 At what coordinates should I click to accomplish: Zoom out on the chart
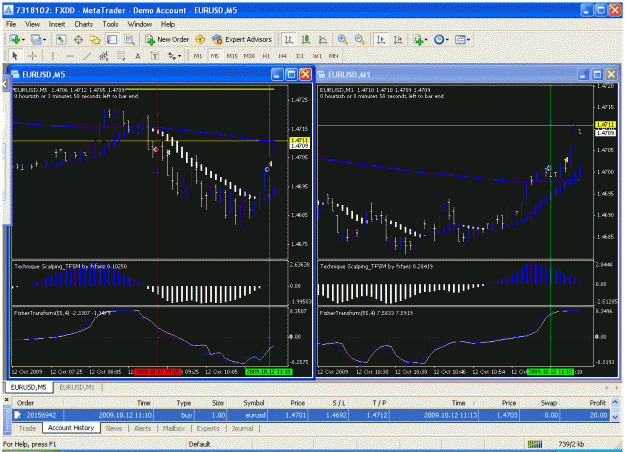[x=360, y=39]
